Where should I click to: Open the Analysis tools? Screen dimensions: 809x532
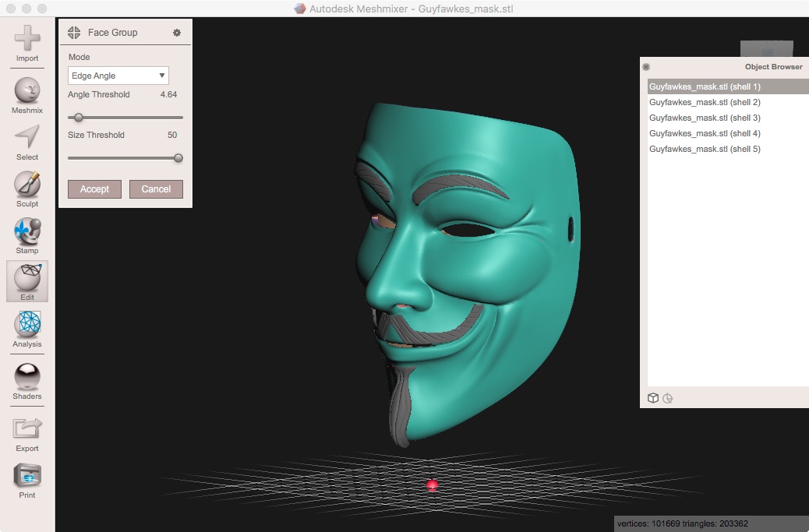pos(26,329)
